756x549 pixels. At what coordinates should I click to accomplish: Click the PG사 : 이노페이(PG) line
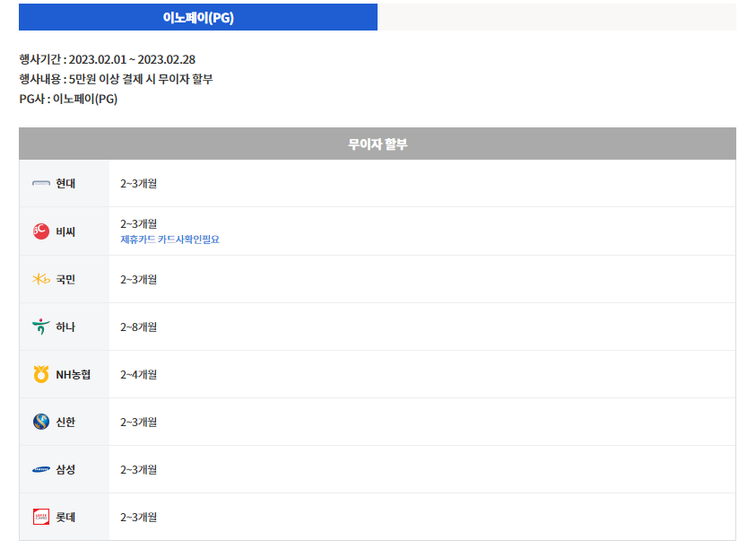tap(68, 99)
